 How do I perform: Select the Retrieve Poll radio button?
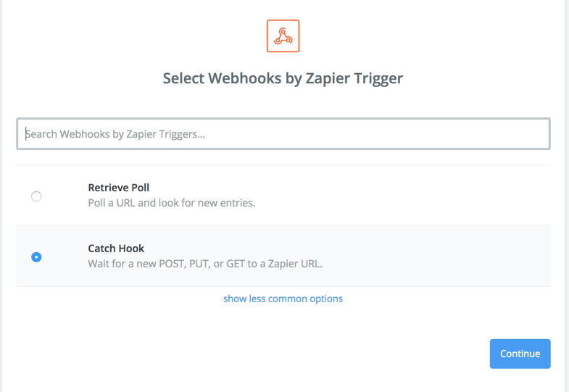tap(36, 196)
